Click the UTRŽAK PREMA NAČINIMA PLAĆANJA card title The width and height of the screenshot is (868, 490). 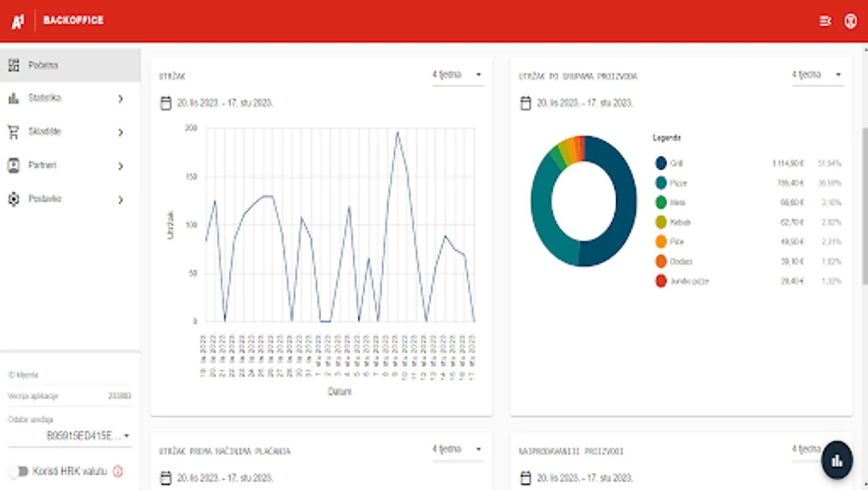coord(225,451)
